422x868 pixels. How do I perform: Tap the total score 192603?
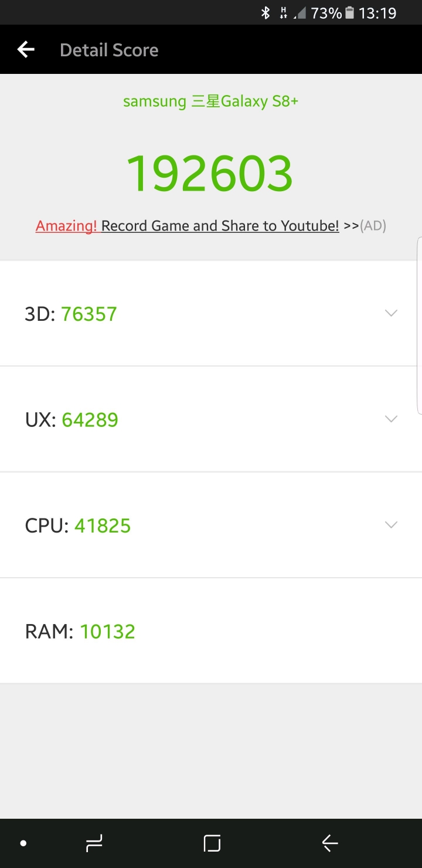click(210, 174)
